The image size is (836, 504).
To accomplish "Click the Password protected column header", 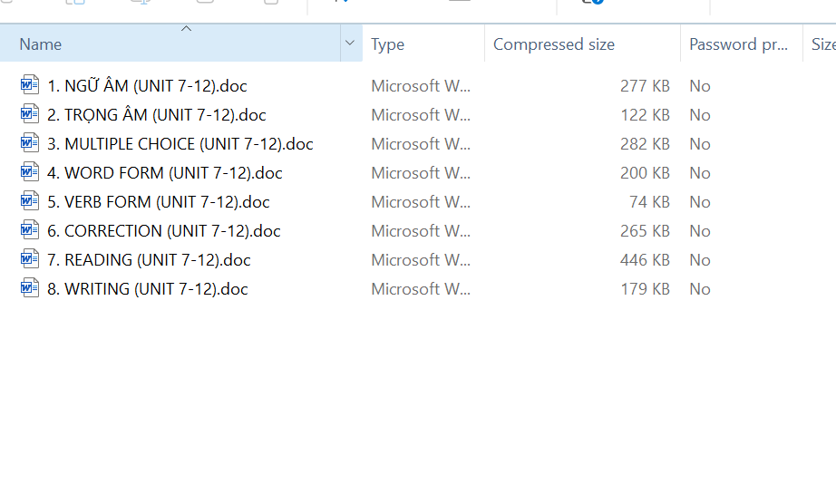I will tap(738, 44).
